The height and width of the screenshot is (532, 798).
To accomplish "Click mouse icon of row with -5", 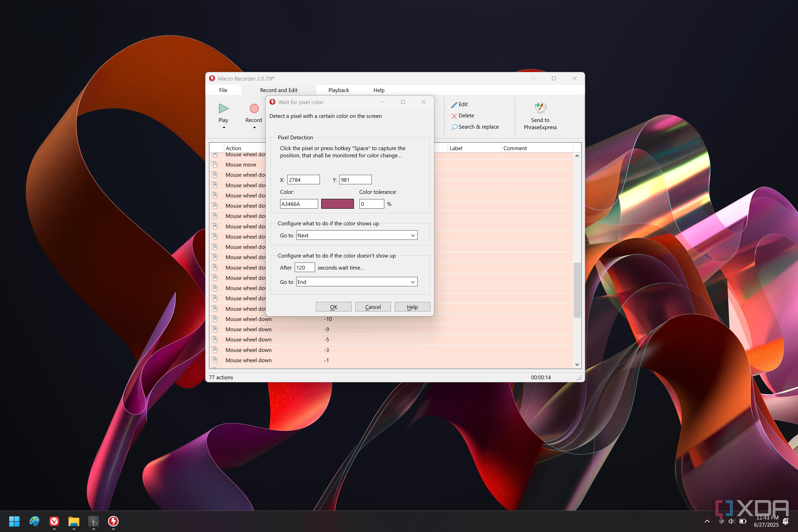I will point(215,340).
